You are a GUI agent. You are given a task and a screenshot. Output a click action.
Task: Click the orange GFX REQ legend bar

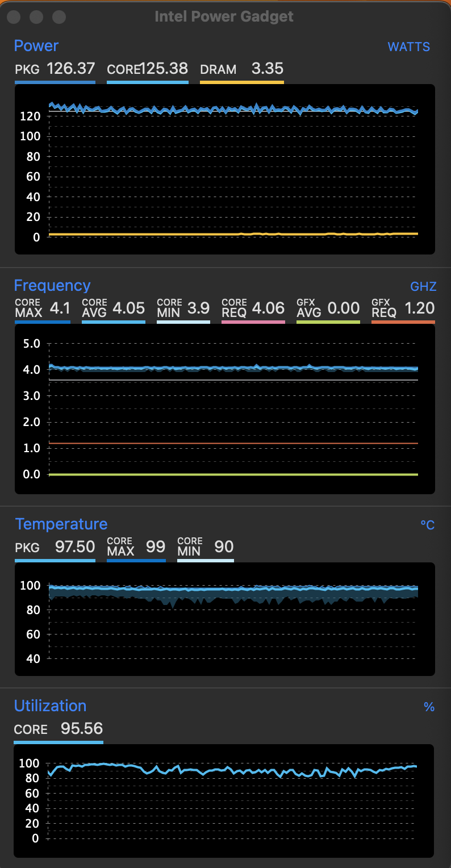pos(403,322)
